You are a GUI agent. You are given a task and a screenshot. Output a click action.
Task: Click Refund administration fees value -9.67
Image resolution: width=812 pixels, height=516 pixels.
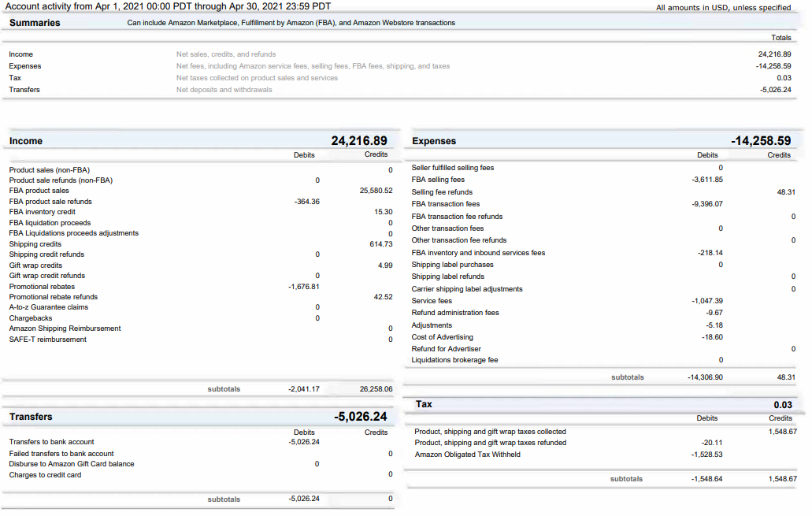coord(714,313)
